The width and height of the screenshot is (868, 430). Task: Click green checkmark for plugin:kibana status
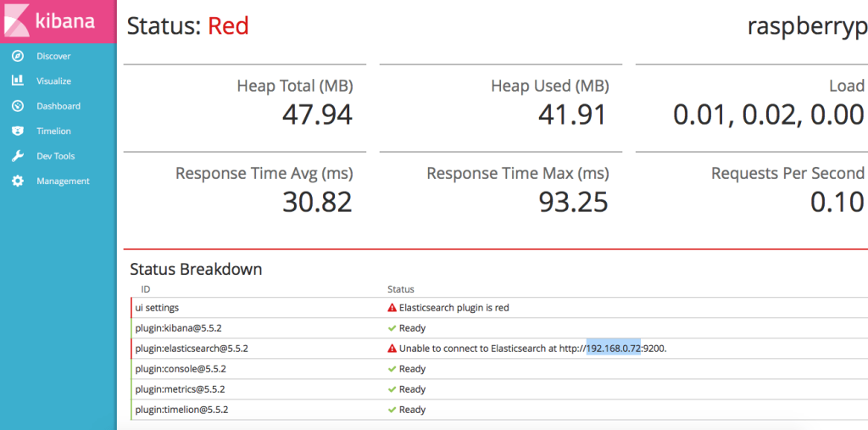[x=392, y=328]
